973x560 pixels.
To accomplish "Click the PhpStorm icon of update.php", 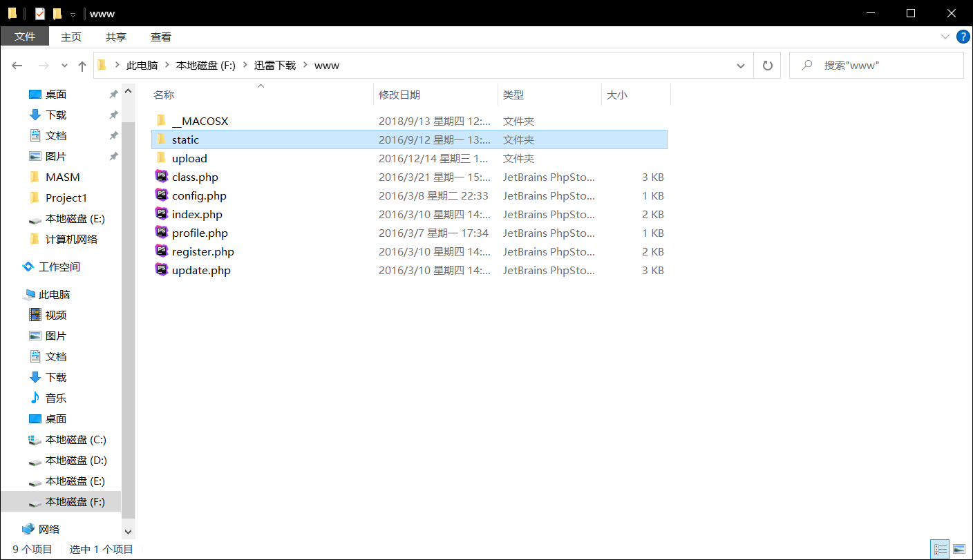I will click(x=161, y=270).
